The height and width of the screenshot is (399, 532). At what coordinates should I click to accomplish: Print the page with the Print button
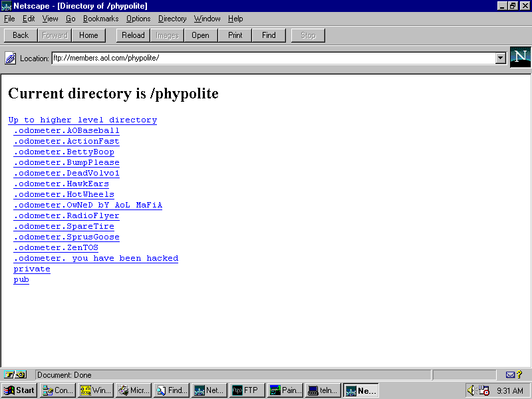click(x=235, y=35)
